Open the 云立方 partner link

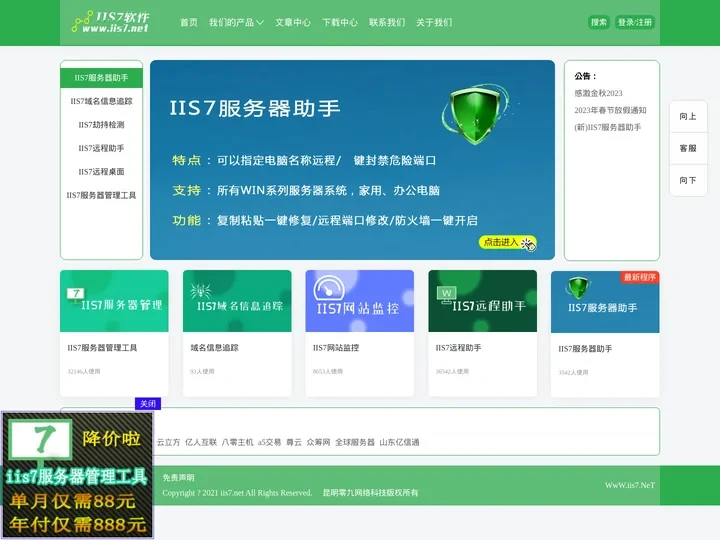[x=168, y=442]
